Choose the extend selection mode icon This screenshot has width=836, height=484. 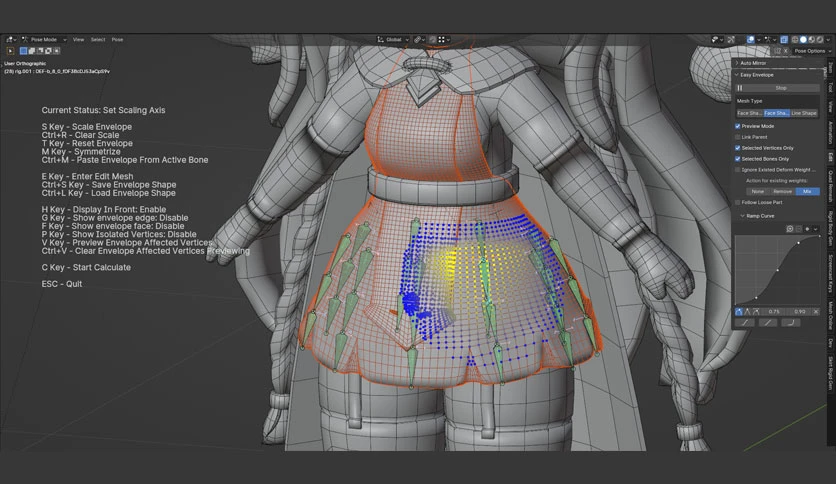(x=31, y=51)
